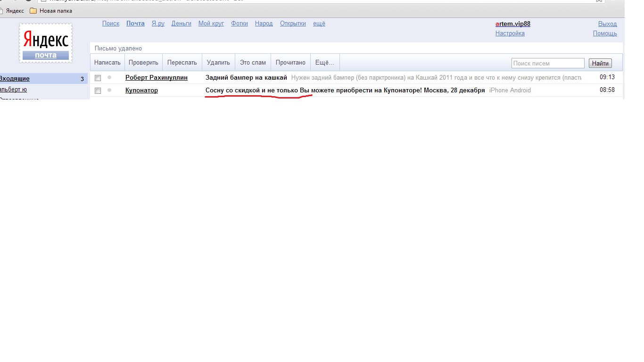Open the Деньги service link
Screen dimensions: 644x362
(x=182, y=24)
